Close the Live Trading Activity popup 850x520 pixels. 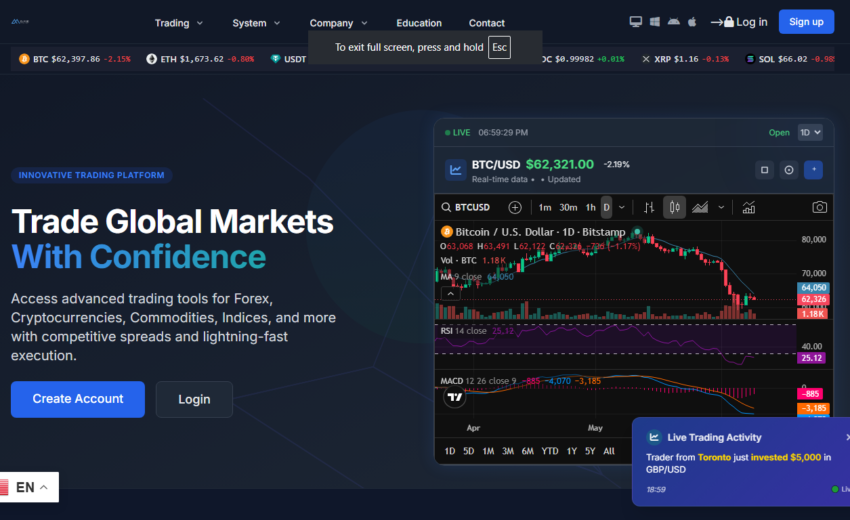(847, 437)
